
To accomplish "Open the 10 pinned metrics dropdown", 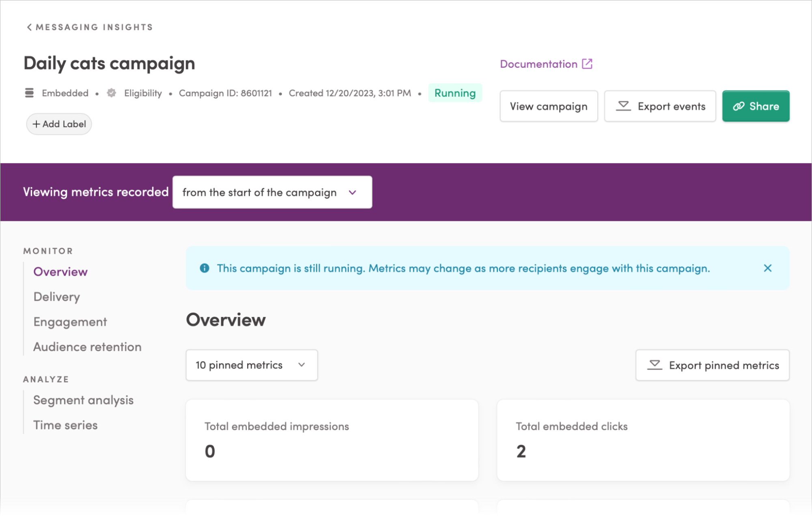I will click(252, 365).
